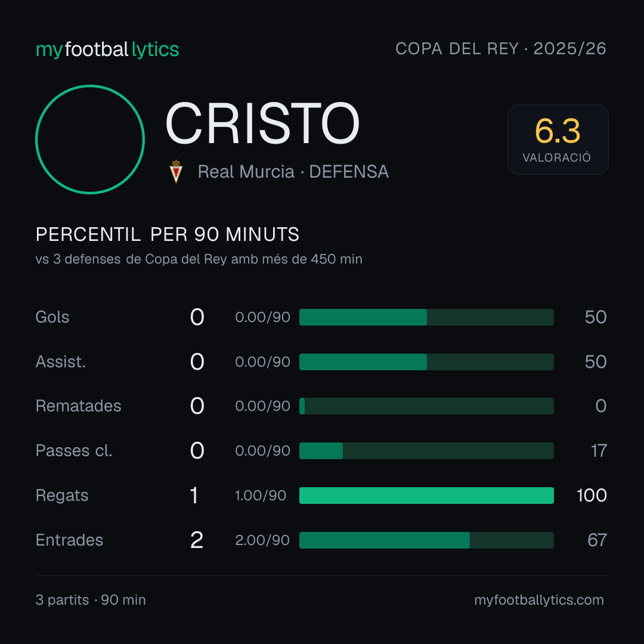Click the Regats percentile value 100
This screenshot has width=644, height=644.
tap(592, 496)
